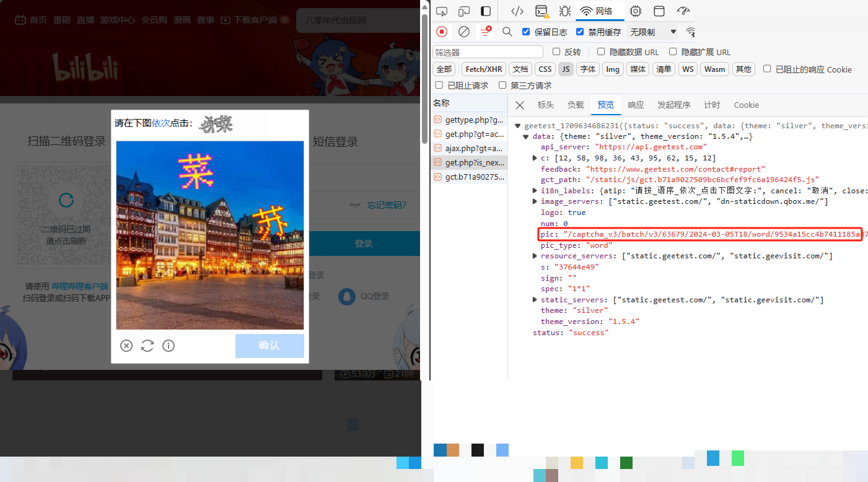
Task: Open the Elements panel code-brackets icon
Action: pos(517,11)
